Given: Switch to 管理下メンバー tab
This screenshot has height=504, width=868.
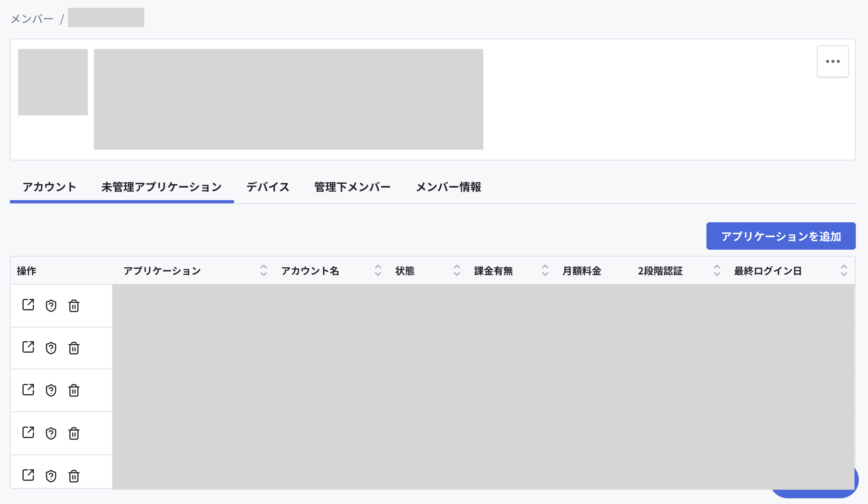Looking at the screenshot, I should pyautogui.click(x=352, y=187).
